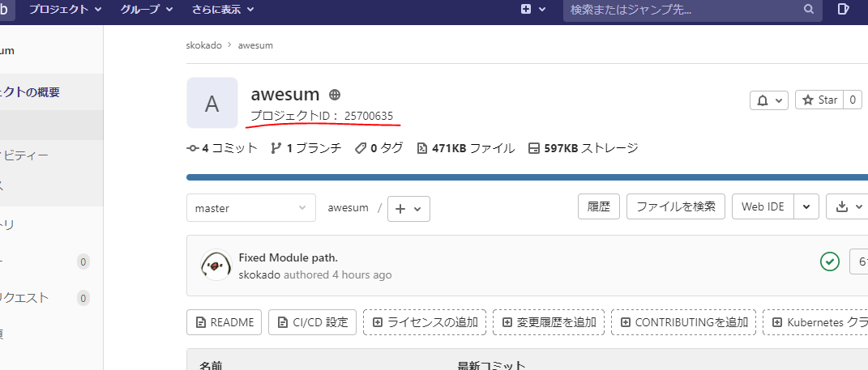The height and width of the screenshot is (370, 868).
Task: Click the 最新コミット column header
Action: coord(491,365)
